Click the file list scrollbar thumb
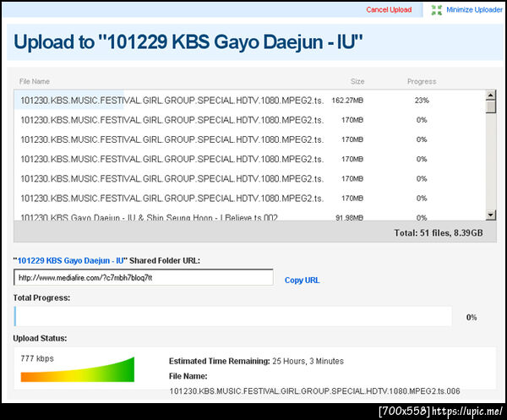The width and height of the screenshot is (507, 420). pos(491,106)
